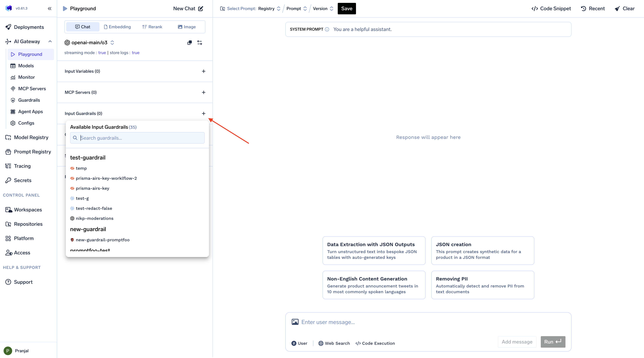The height and width of the screenshot is (358, 644).
Task: Click the New Chat compose icon
Action: tap(201, 9)
